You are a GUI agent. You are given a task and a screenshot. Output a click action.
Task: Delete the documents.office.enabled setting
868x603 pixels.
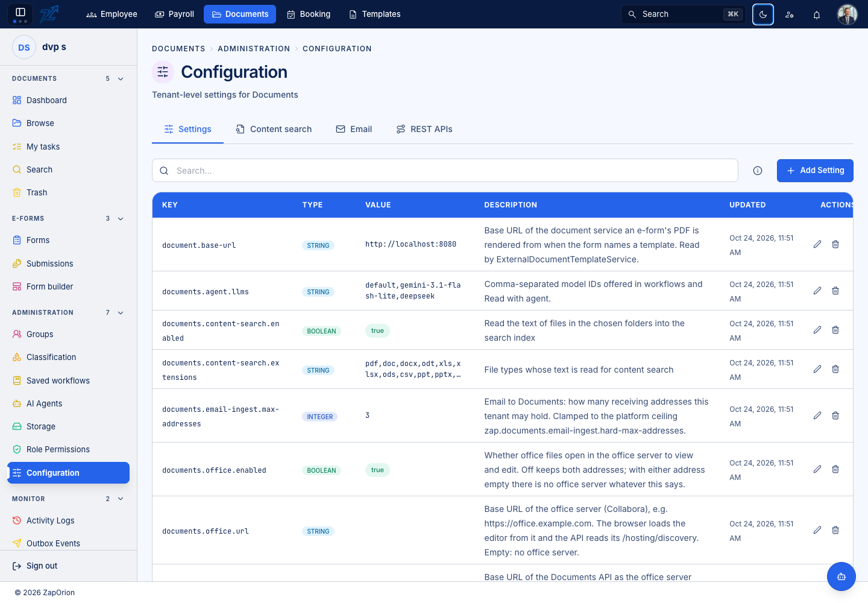click(835, 469)
